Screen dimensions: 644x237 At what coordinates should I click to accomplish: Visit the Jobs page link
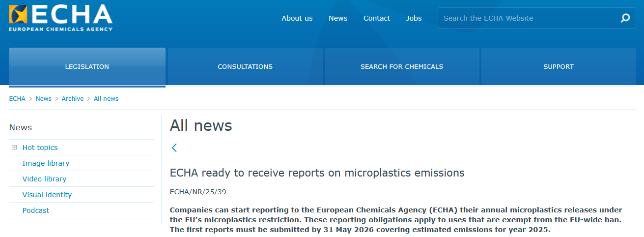(414, 18)
